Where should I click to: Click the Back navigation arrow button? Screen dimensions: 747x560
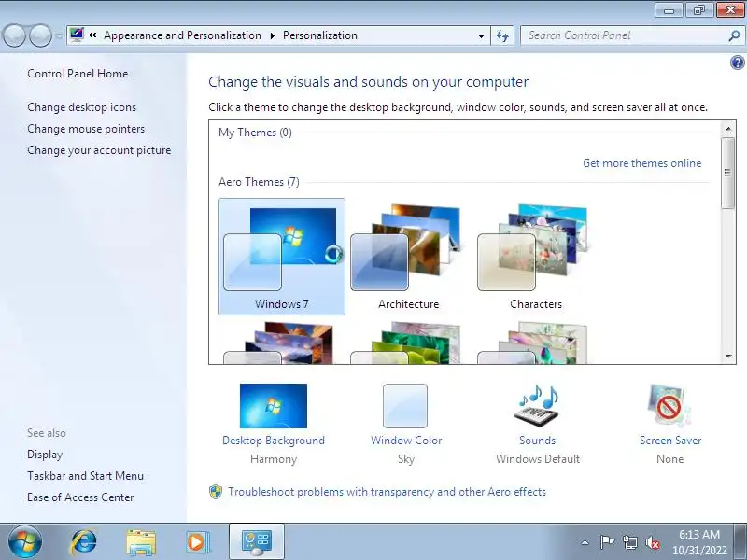click(x=14, y=35)
